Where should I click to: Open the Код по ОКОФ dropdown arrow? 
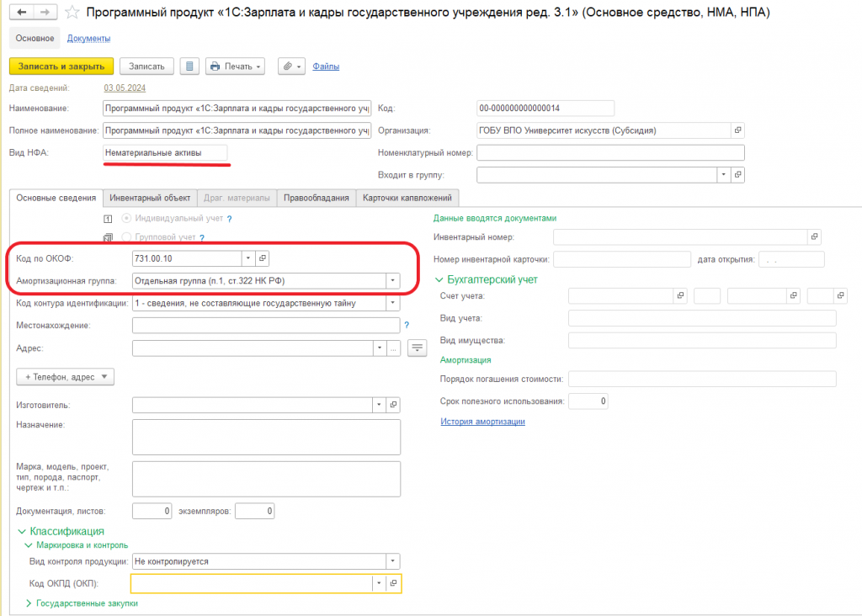tap(248, 258)
